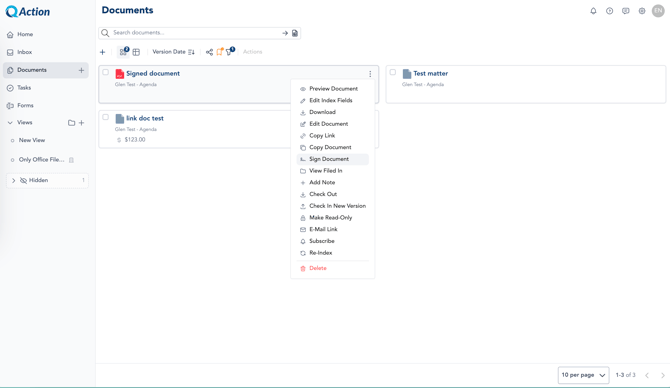Viewport: 670px width, 388px height.
Task: Open the settings gear in the header
Action: click(642, 11)
